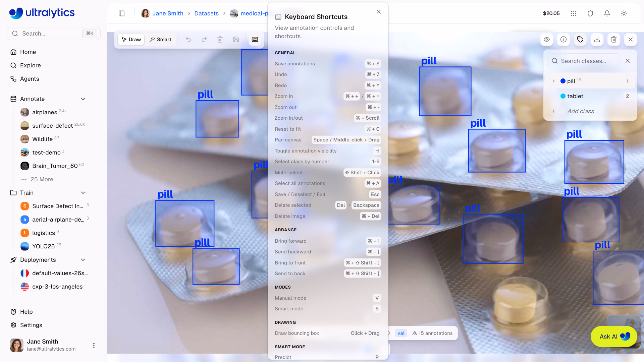Click Jane Smith breadcrumb link
644x362 pixels.
click(x=168, y=13)
